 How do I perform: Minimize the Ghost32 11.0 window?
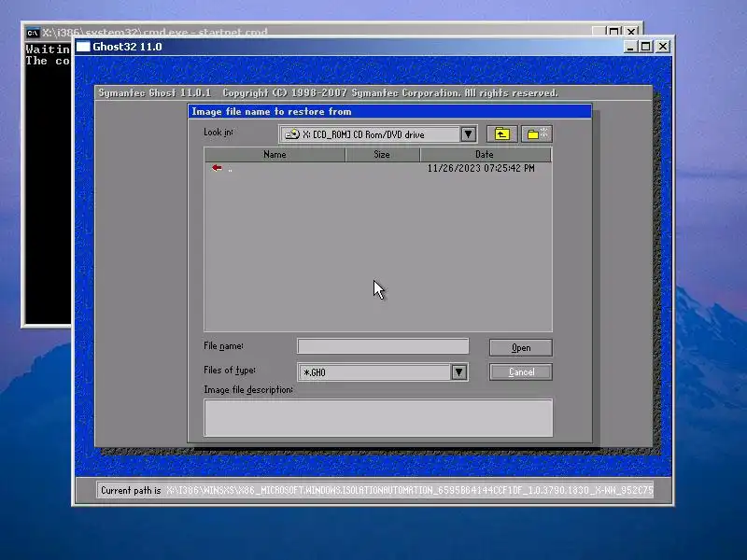[x=629, y=47]
